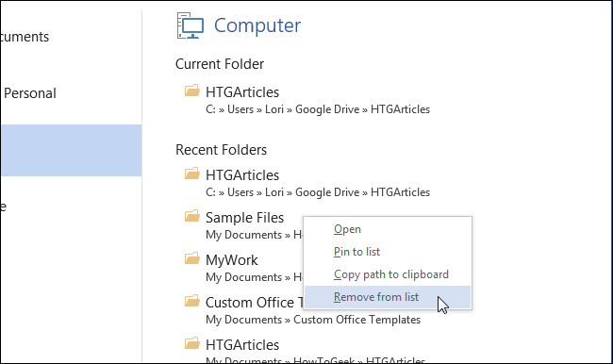This screenshot has height=364, width=613.
Task: Click the My Documents path under Sample Files
Action: (255, 235)
